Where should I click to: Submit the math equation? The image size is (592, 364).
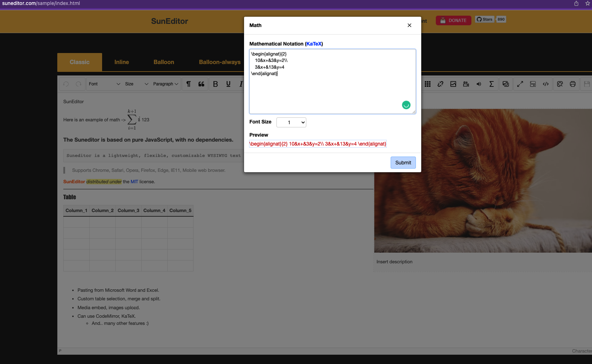pos(403,162)
